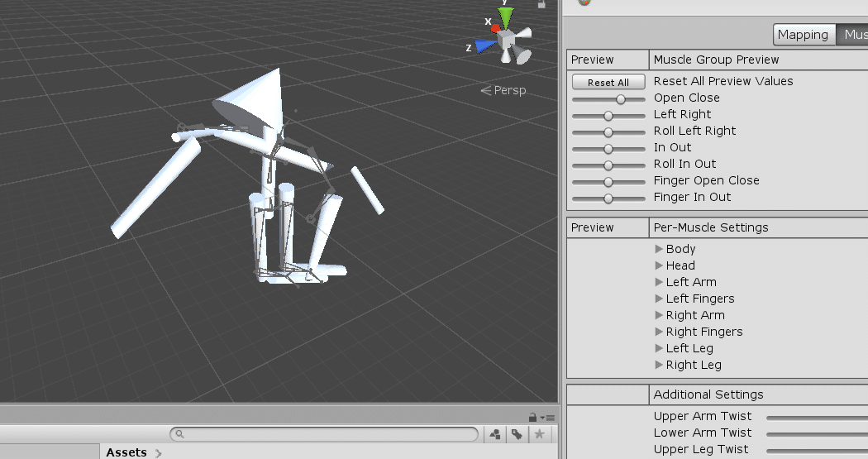Click the Lower Arm Twist slider track
The height and width of the screenshot is (459, 868).
pyautogui.click(x=817, y=434)
